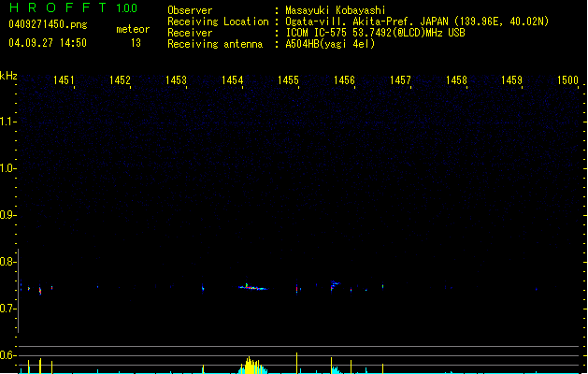Image resolution: width=588 pixels, height=374 pixels.
Task: Click the 1456 time axis label
Action: point(344,80)
